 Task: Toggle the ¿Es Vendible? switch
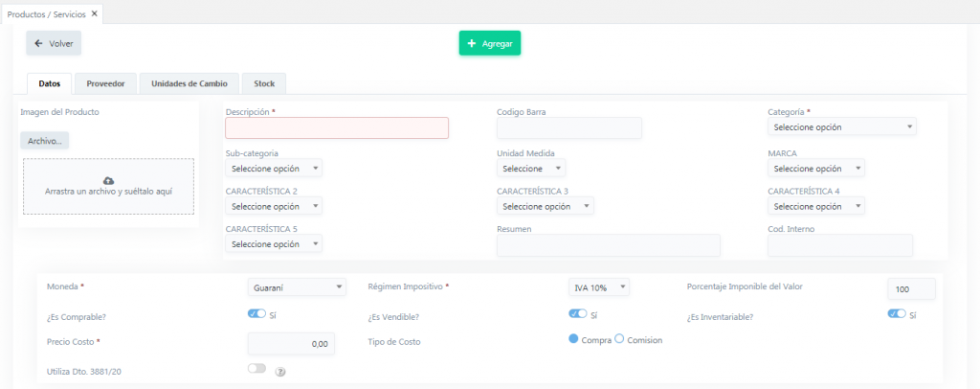(577, 313)
